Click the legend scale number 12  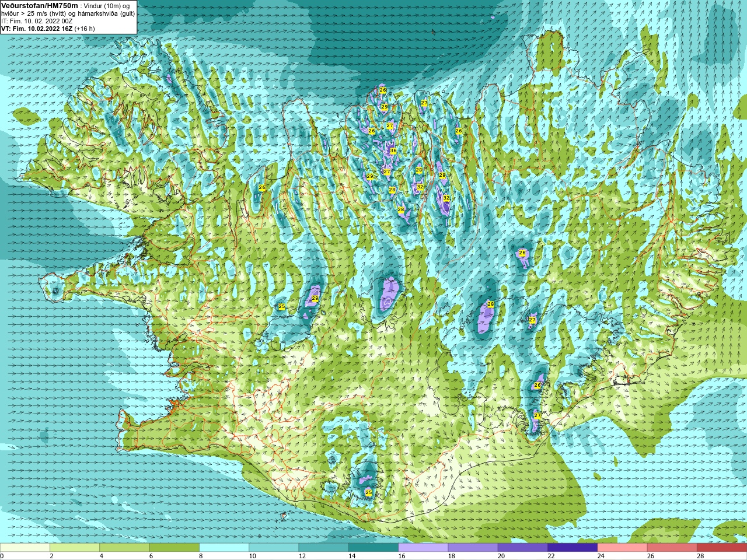pyautogui.click(x=302, y=556)
